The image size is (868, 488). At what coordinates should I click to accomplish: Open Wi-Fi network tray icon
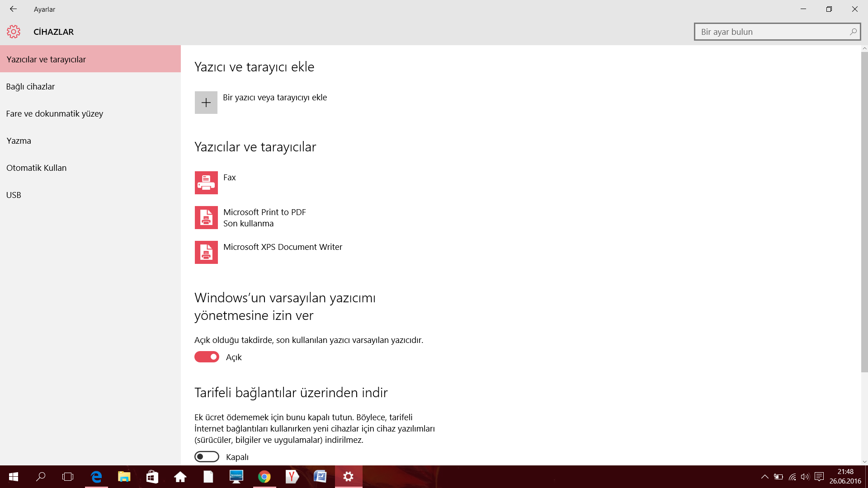pyautogui.click(x=792, y=477)
